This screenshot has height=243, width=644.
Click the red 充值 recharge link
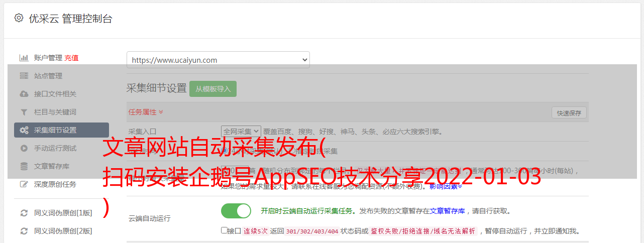click(71, 58)
